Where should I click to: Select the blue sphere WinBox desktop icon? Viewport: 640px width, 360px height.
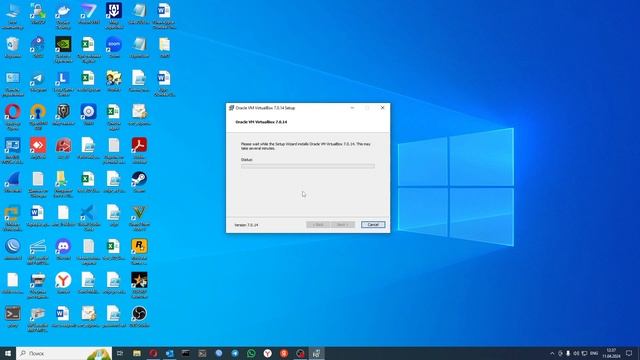coord(13,249)
